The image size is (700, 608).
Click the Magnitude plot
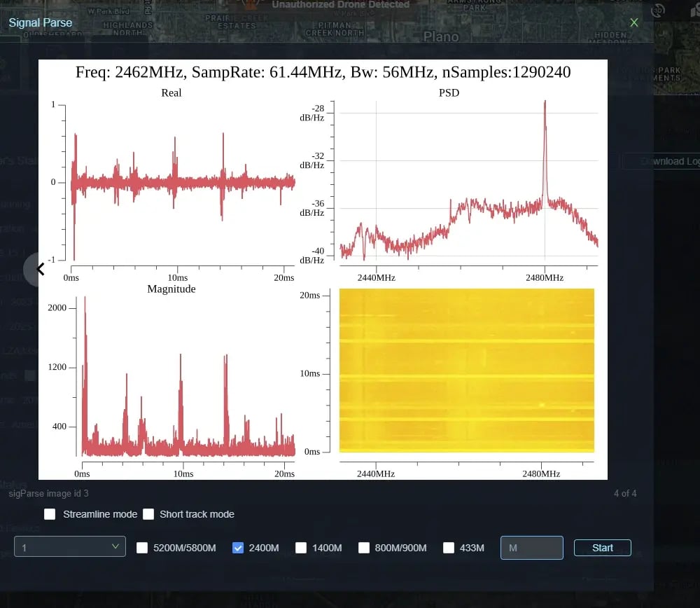188,376
